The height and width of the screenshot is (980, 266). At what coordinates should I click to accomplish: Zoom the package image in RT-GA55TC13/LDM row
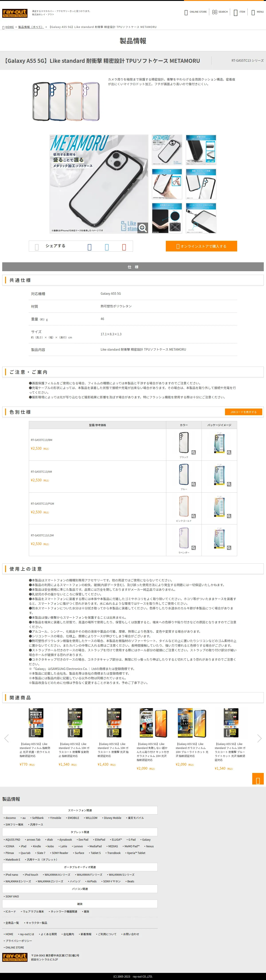[229, 548]
